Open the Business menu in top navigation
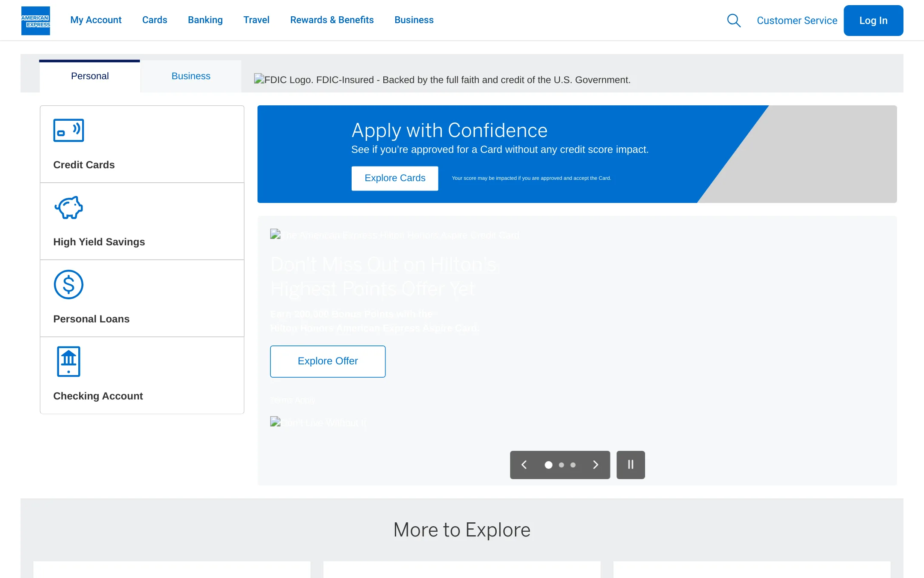 [414, 20]
